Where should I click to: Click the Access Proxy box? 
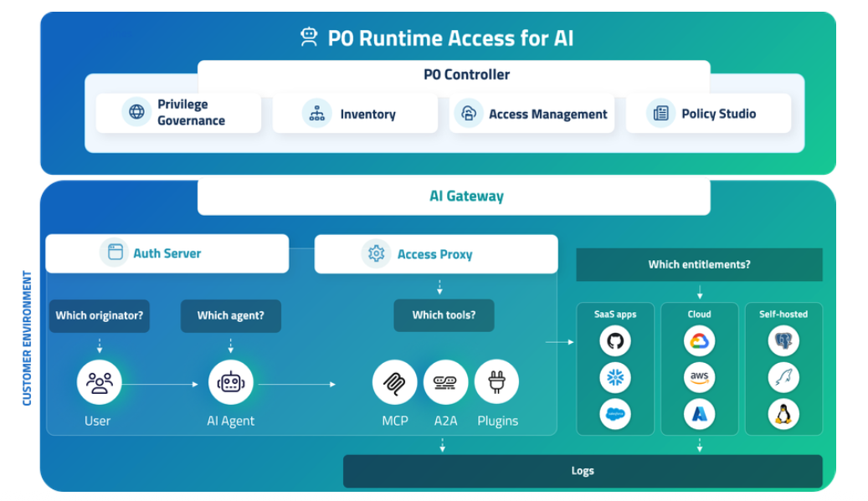tap(436, 253)
